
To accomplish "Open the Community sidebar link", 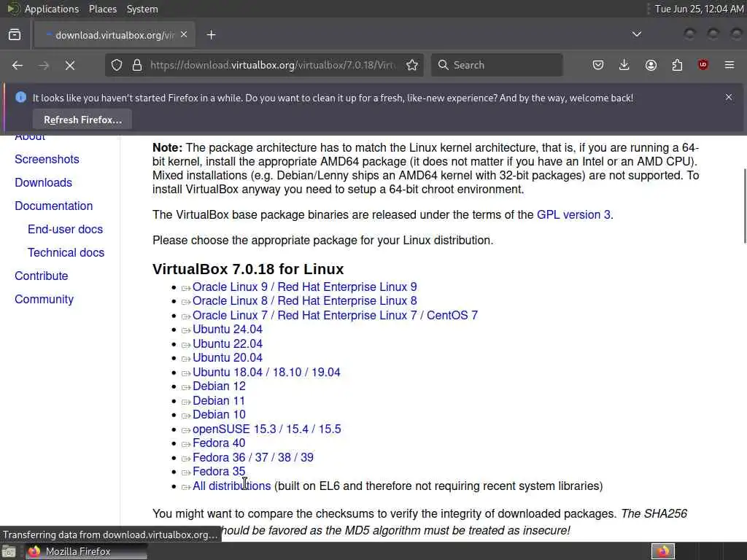I will pos(44,299).
